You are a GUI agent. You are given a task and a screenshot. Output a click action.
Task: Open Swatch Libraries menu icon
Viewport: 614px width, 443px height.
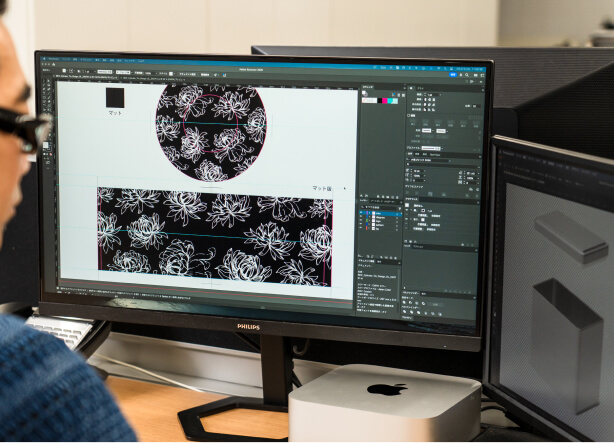pos(361,196)
